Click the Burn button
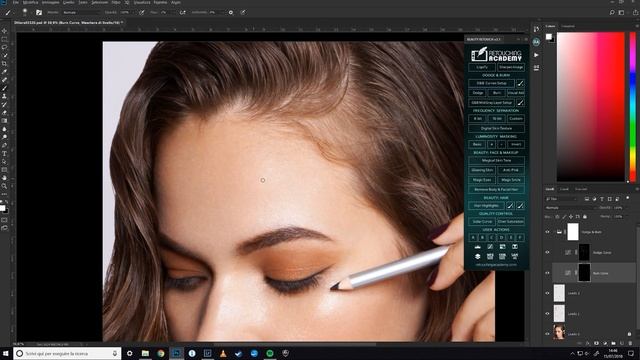 click(497, 93)
